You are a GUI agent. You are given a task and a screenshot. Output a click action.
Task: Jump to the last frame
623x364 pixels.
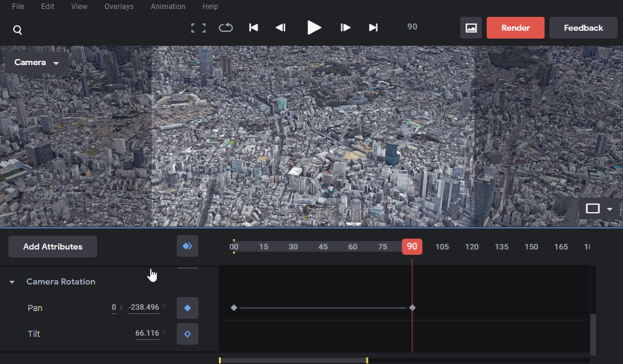point(373,27)
